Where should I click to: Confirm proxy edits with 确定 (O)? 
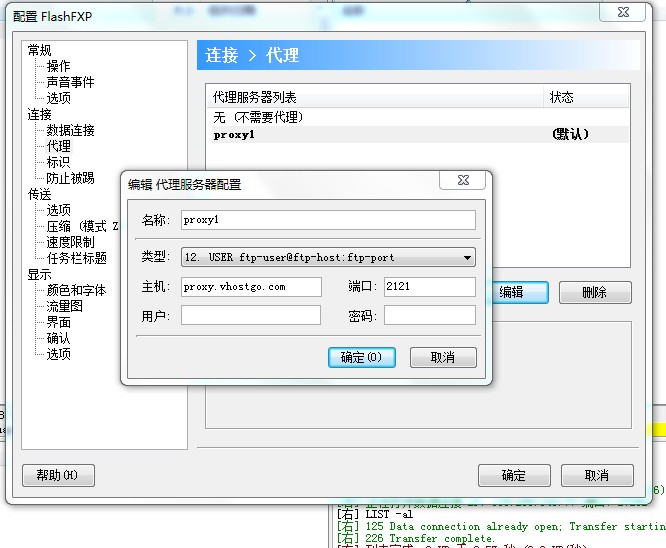(361, 357)
